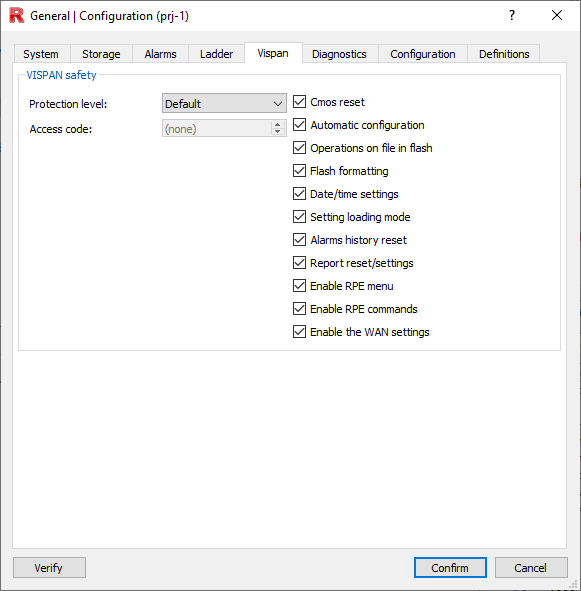Uncheck the Cmos reset checkbox
Viewport: 581px width, 591px height.
pyautogui.click(x=299, y=102)
